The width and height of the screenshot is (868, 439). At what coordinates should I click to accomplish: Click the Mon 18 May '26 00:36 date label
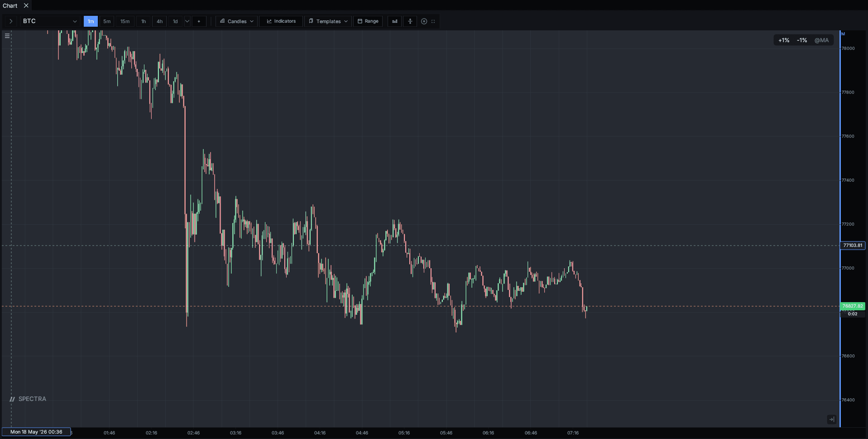[36, 432]
